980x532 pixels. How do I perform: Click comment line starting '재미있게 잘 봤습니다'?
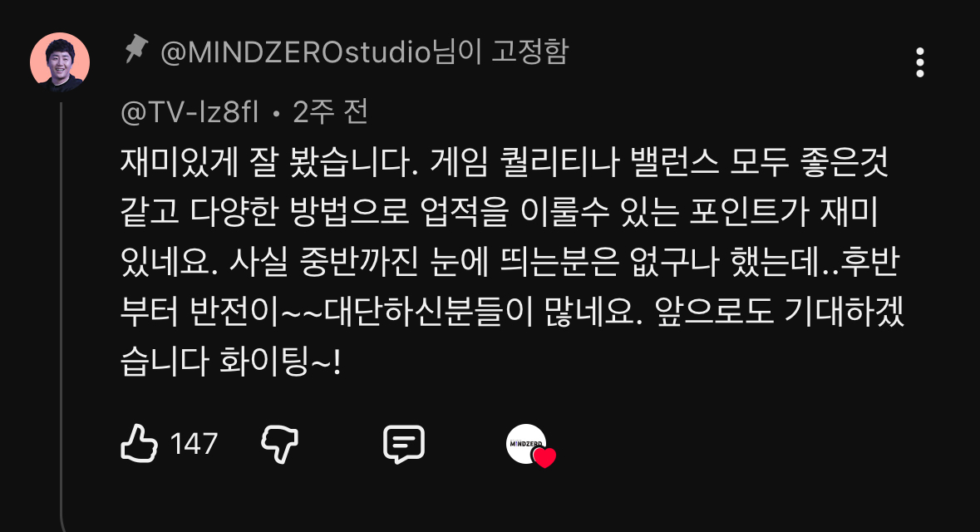(504, 163)
